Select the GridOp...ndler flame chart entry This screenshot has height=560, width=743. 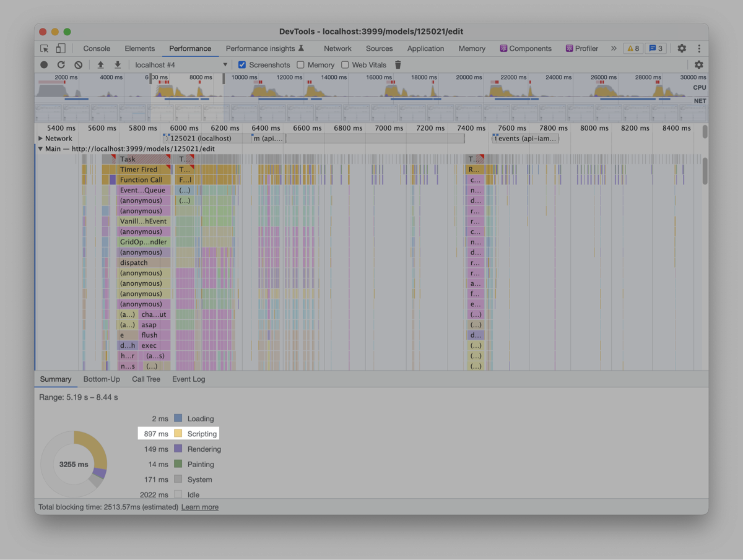tap(144, 242)
